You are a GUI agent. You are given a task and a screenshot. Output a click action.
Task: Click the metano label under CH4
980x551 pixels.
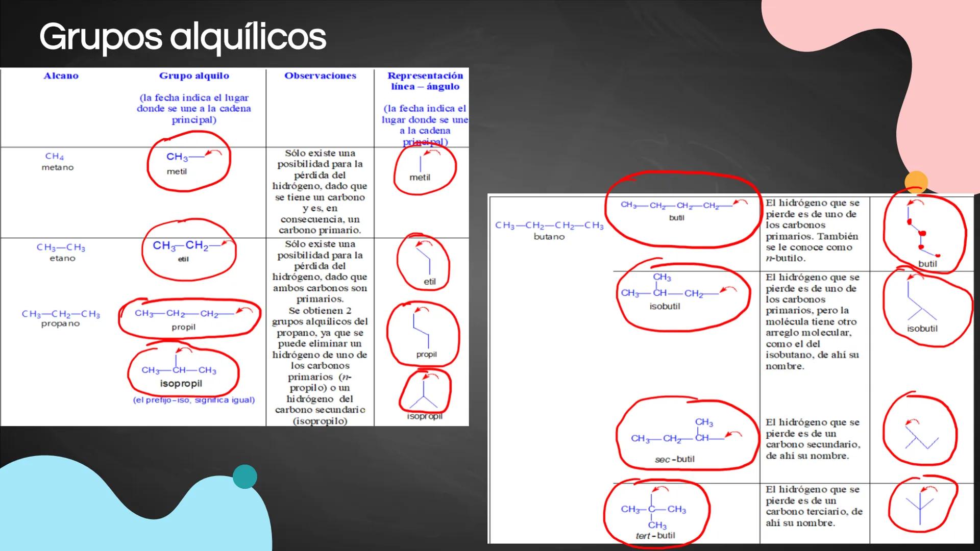tap(58, 167)
